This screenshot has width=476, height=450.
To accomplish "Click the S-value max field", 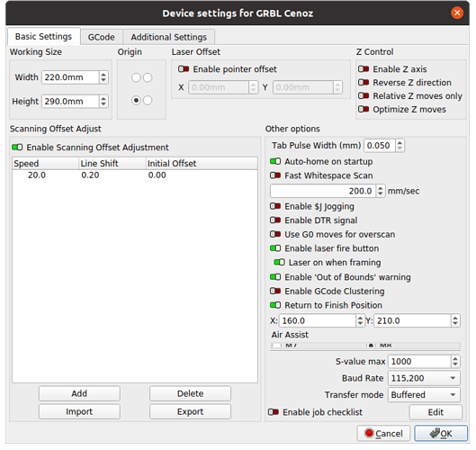I will 419,362.
